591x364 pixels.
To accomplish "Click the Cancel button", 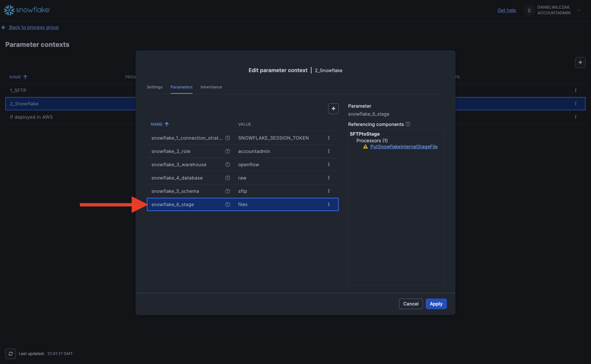I will tap(411, 304).
